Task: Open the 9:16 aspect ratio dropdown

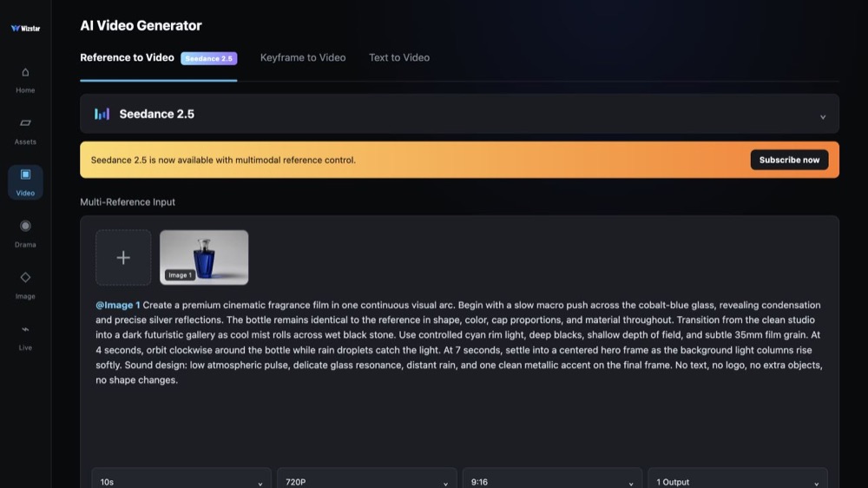Action: coord(552,481)
